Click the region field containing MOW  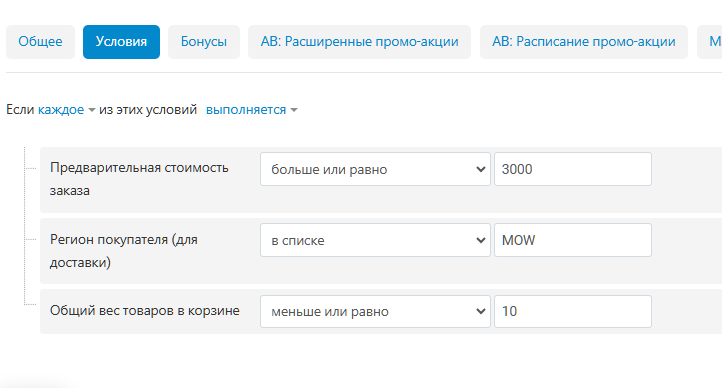point(573,240)
